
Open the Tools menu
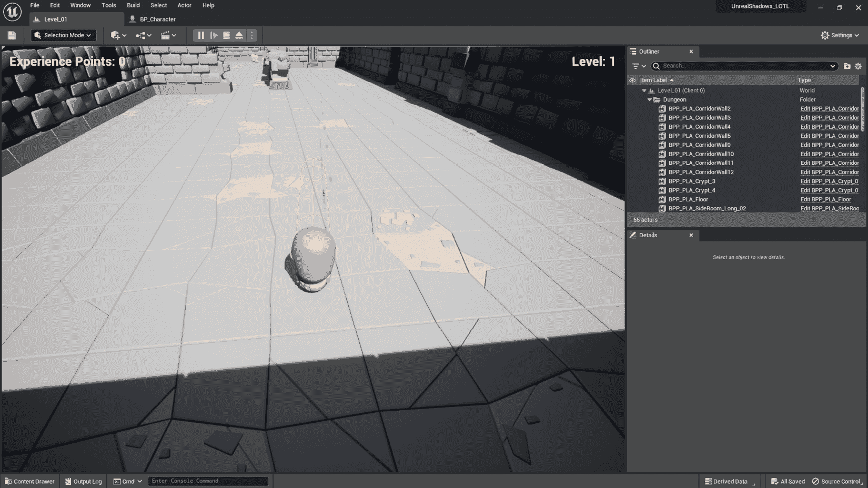109,5
